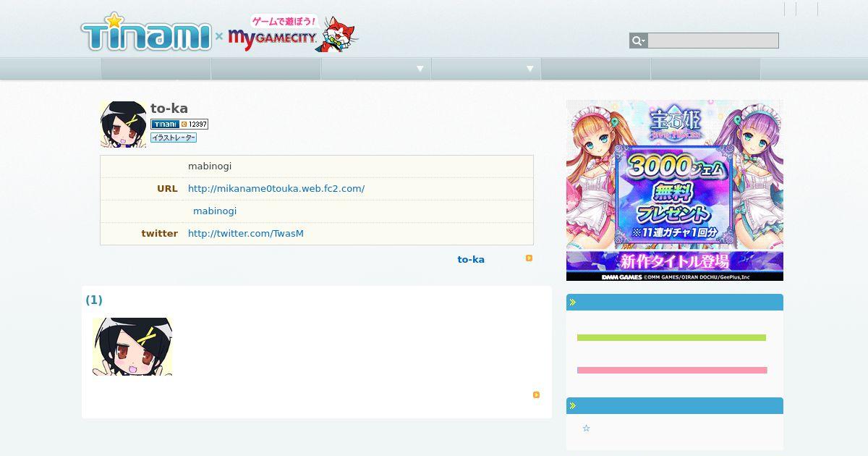Click the (1) works count heading
The image size is (868, 456).
94,300
